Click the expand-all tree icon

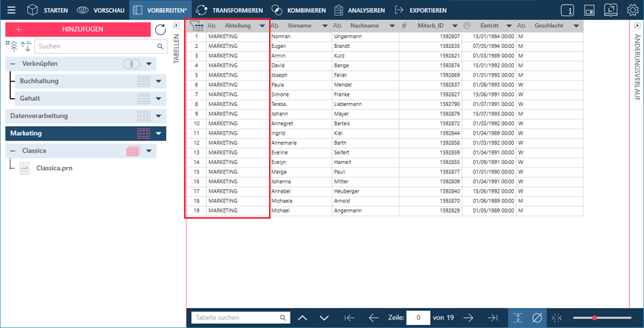click(x=12, y=46)
